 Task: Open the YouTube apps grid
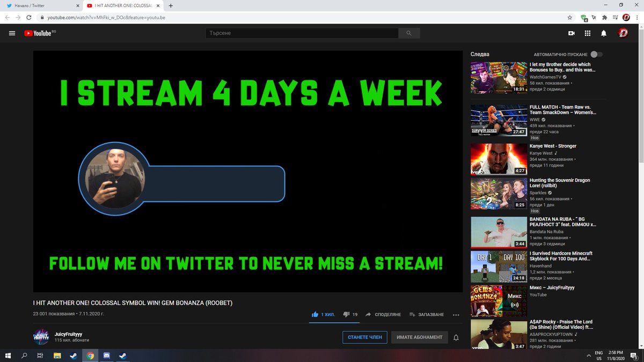pyautogui.click(x=588, y=33)
